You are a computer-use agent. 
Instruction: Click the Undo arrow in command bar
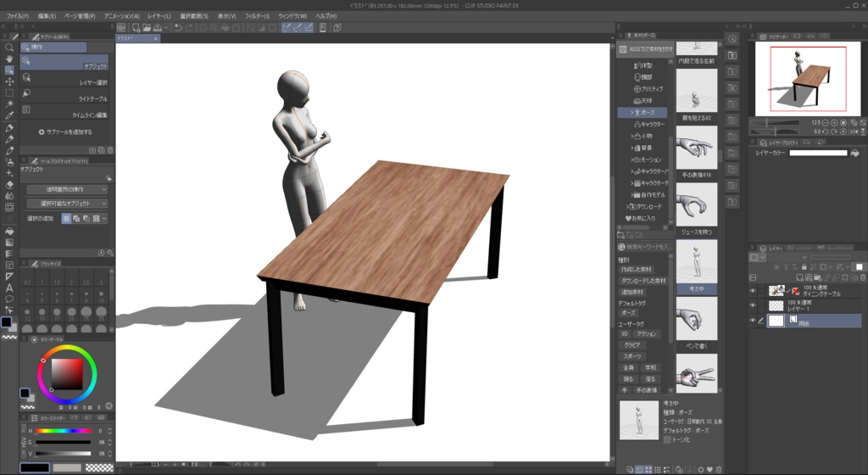[178, 27]
